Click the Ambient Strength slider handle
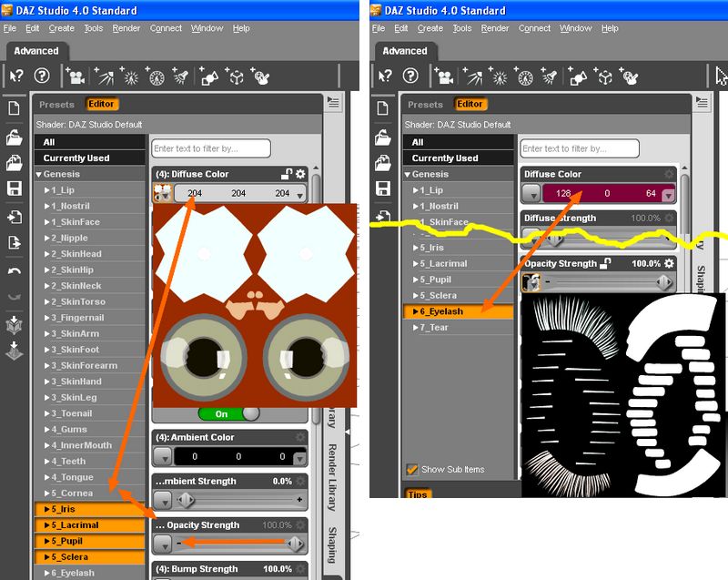 [x=187, y=500]
